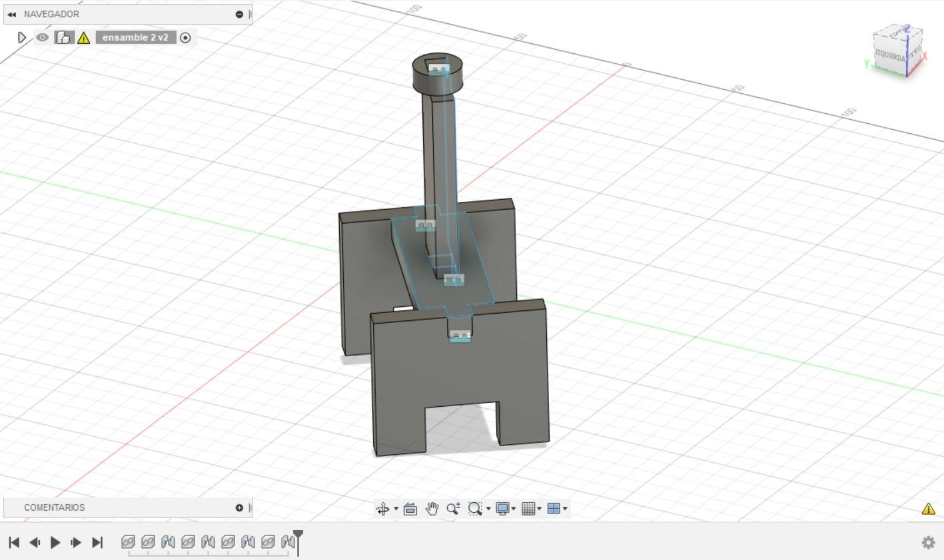Open the Zoom Window options dropdown arrow
Viewport: 944px width, 560px height.
pos(488,509)
